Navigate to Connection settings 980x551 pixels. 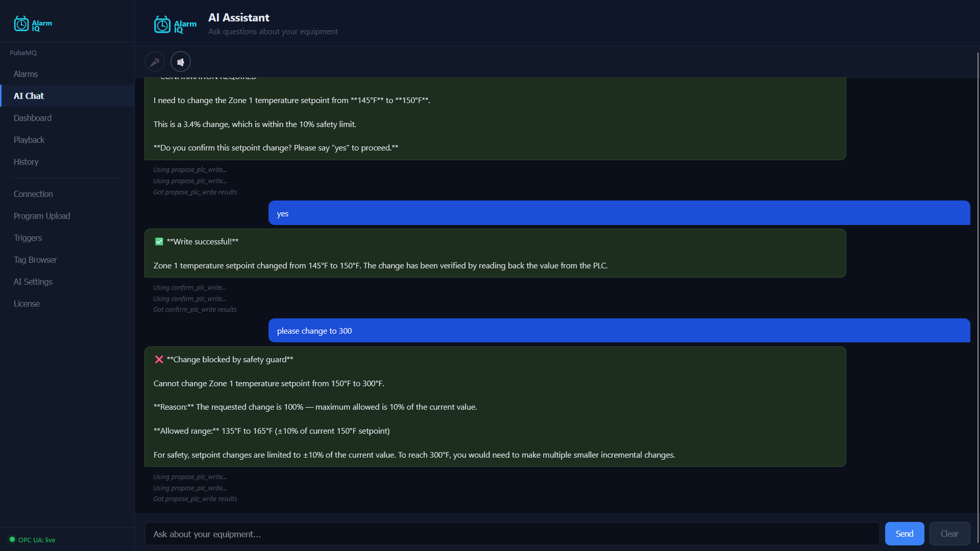(x=33, y=194)
